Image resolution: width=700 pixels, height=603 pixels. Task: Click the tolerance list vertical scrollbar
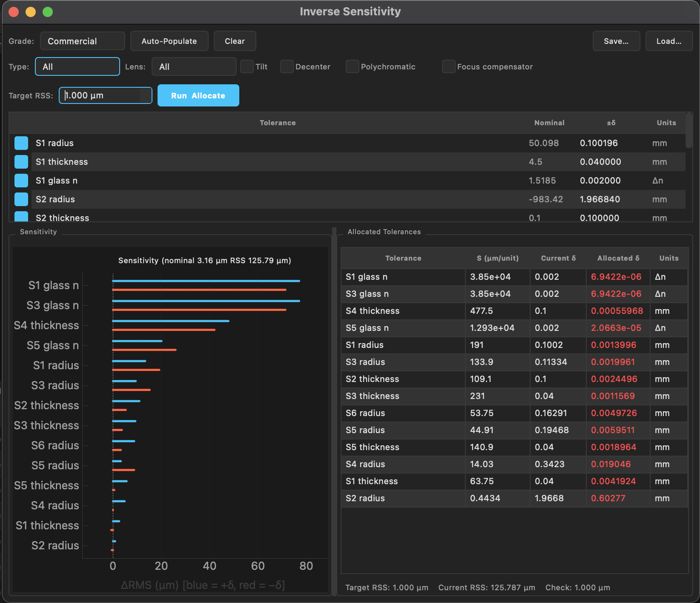point(689,131)
